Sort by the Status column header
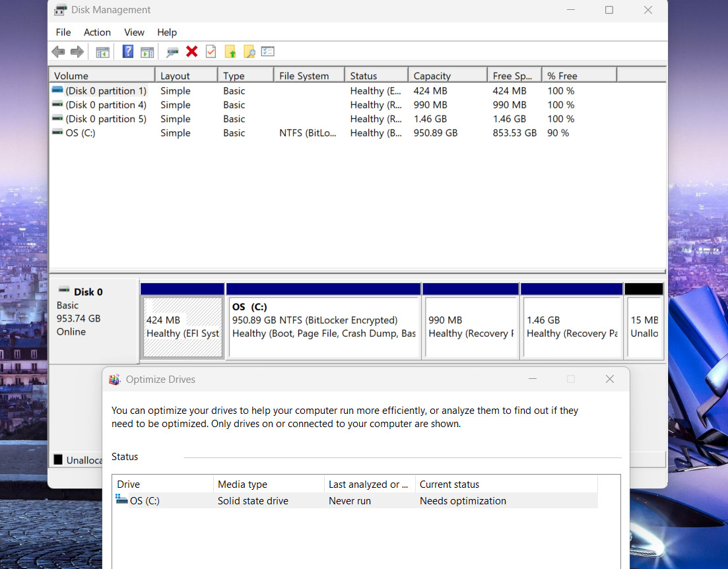Image resolution: width=728 pixels, height=569 pixels. click(x=376, y=76)
